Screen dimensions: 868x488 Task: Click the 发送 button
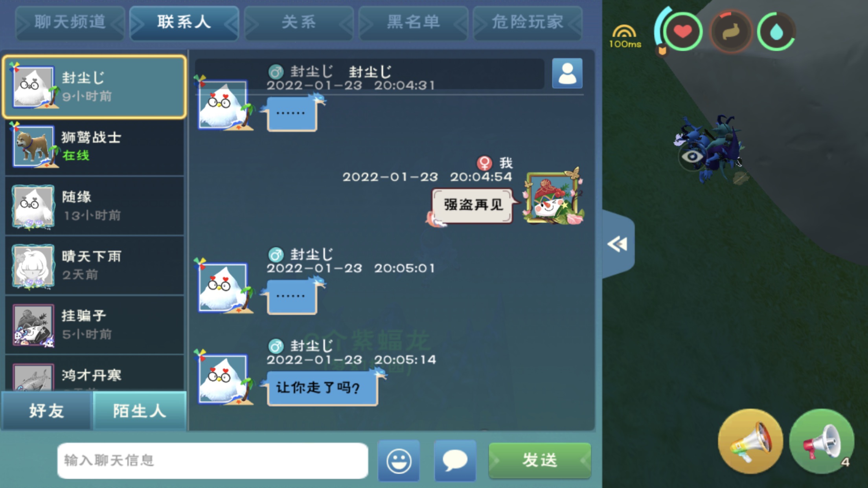[540, 460]
